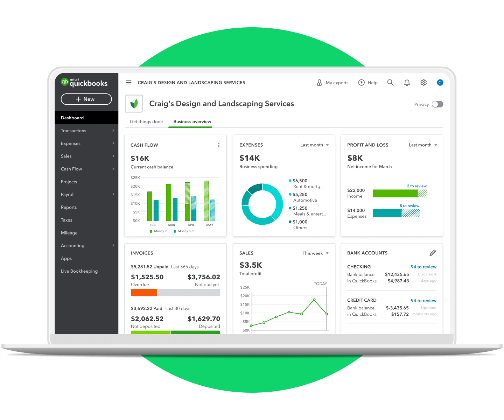Click the MAY bars in cash flow chart
Viewport: 504px width, 420px height.
[x=209, y=201]
